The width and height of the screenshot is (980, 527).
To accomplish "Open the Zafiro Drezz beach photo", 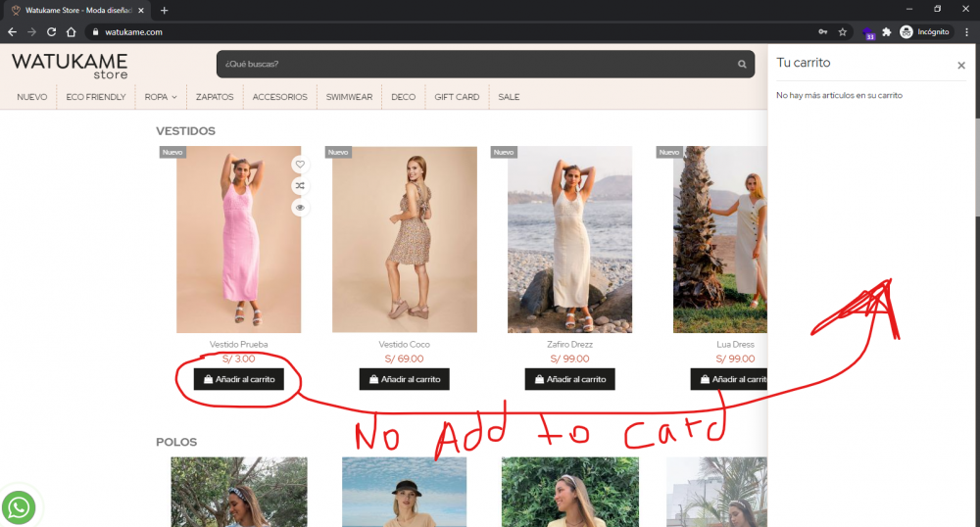I will (570, 239).
